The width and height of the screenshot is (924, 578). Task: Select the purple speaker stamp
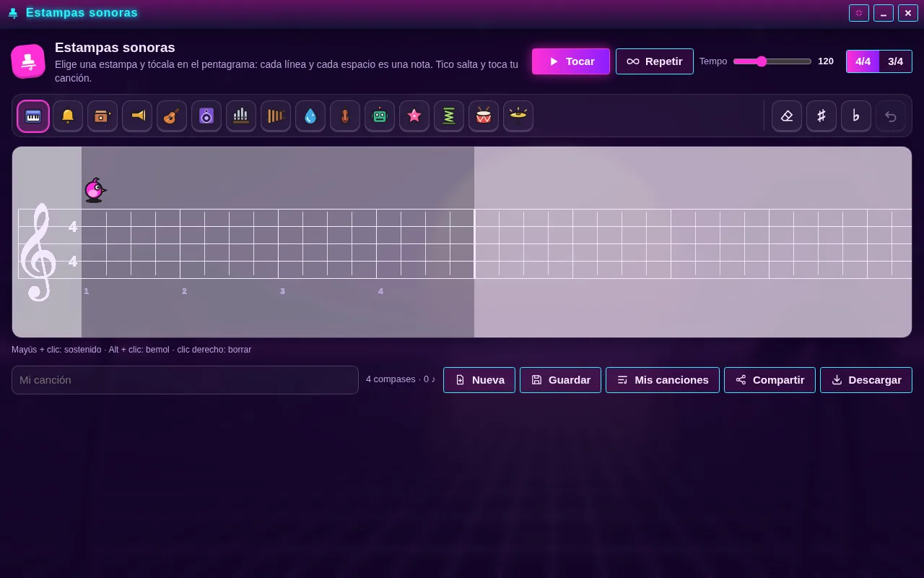coord(206,116)
